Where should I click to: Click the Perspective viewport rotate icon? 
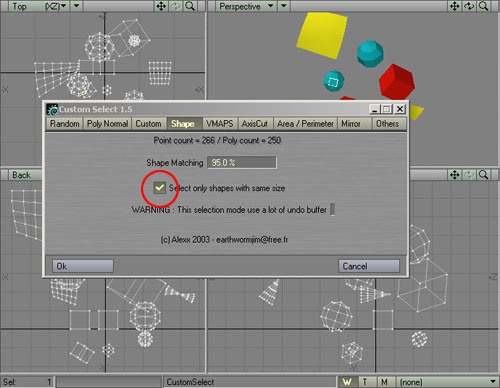[x=469, y=6]
